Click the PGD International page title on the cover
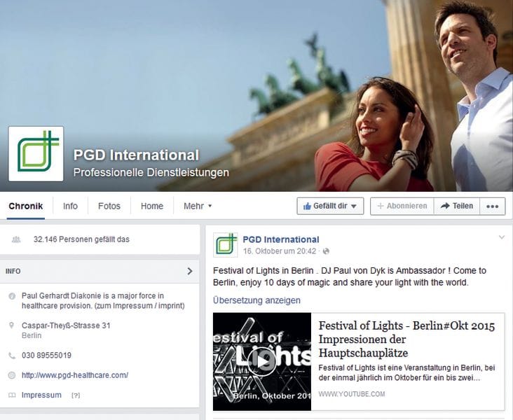The height and width of the screenshot is (420, 513). click(x=136, y=155)
